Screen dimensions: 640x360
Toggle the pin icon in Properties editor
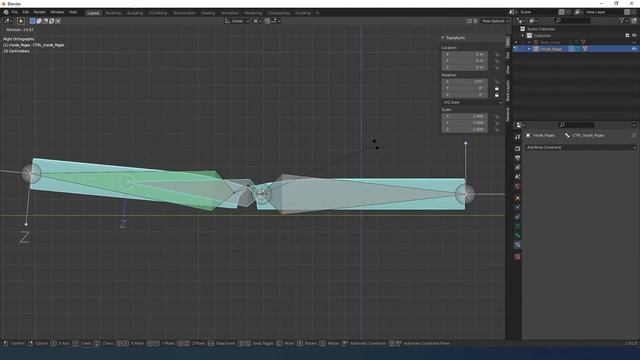coord(634,136)
